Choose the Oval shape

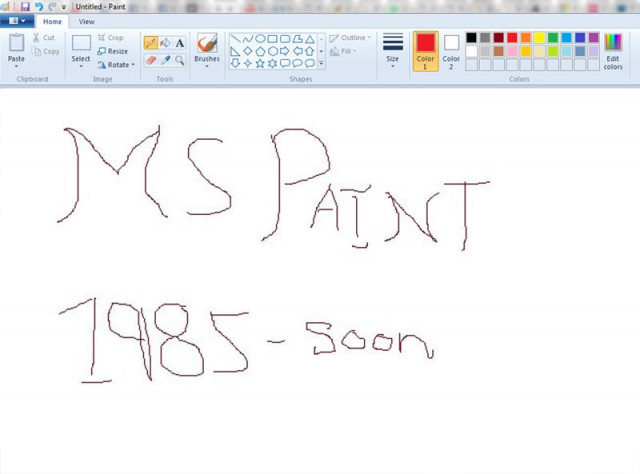pyautogui.click(x=260, y=39)
